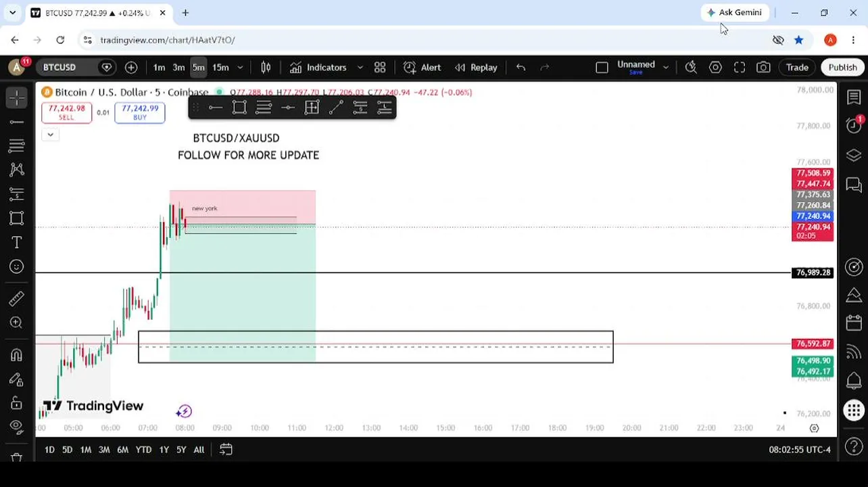Open go-to-date calendar icon
The height and width of the screenshot is (487, 868).
[226, 450]
